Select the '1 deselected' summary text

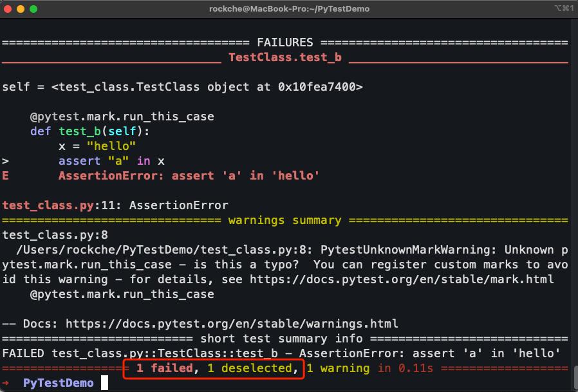pyautogui.click(x=252, y=368)
